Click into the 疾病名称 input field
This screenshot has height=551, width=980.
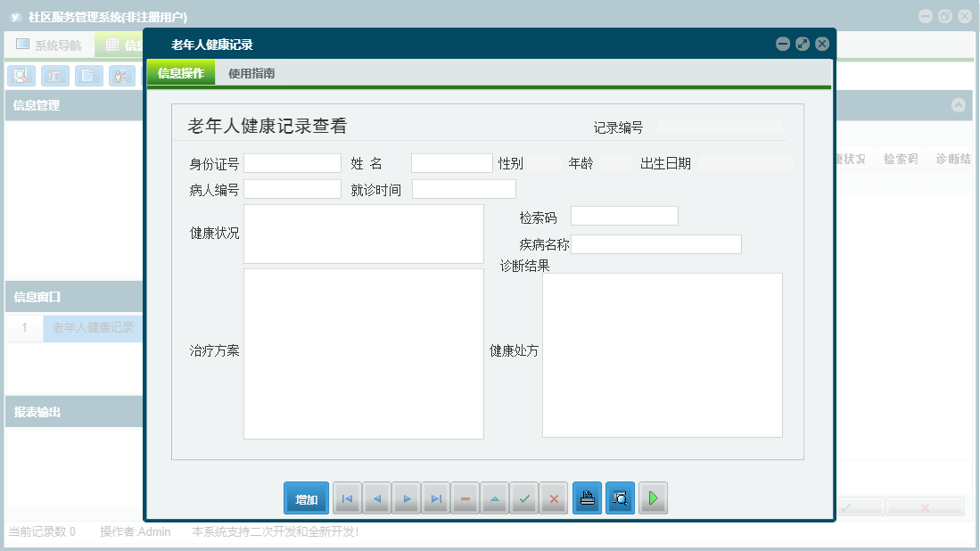(656, 244)
